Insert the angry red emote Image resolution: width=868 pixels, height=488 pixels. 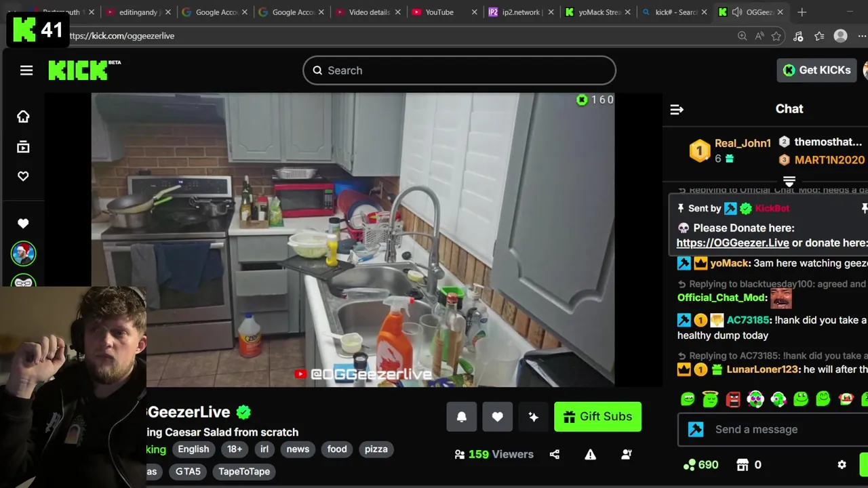(x=733, y=399)
